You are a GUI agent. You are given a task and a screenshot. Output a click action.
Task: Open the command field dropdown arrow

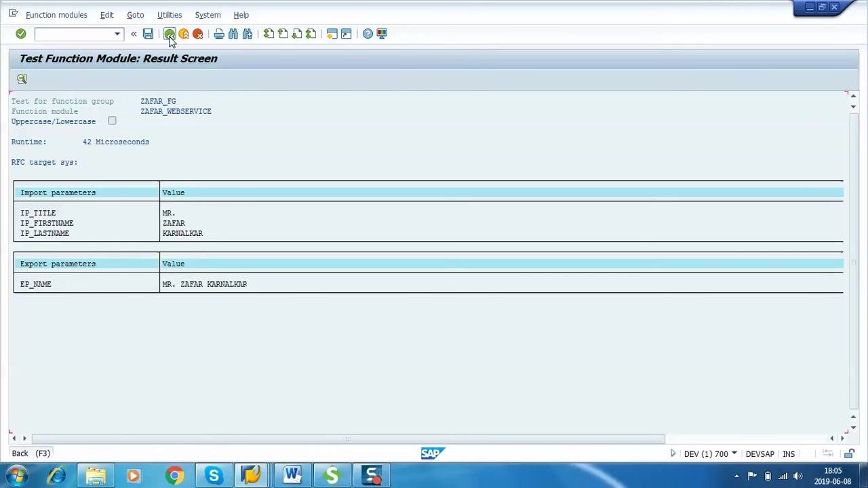pyautogui.click(x=117, y=34)
